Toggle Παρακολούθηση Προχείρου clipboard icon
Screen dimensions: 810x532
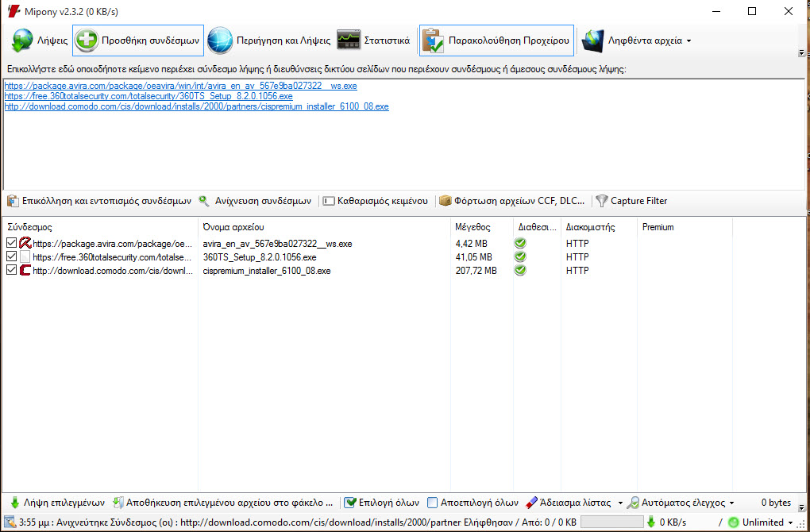(433, 40)
